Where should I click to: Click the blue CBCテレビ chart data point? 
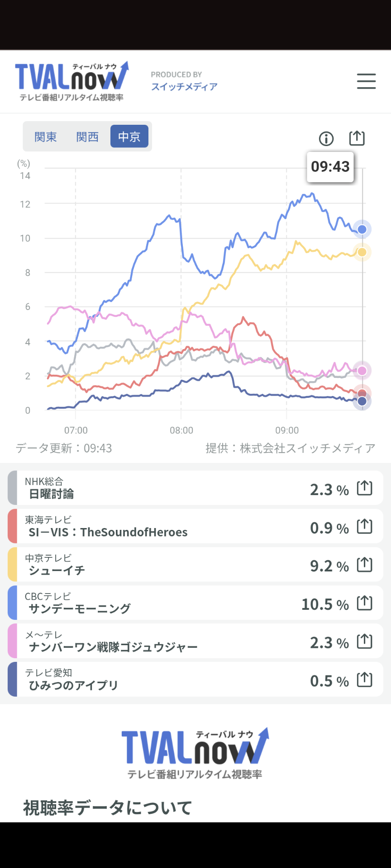click(x=362, y=230)
